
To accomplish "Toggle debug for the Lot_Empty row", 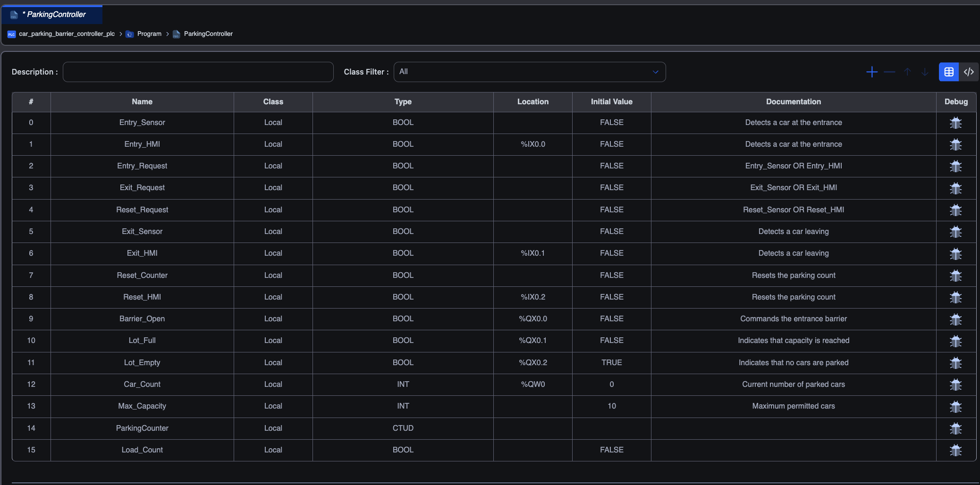I will (x=955, y=363).
